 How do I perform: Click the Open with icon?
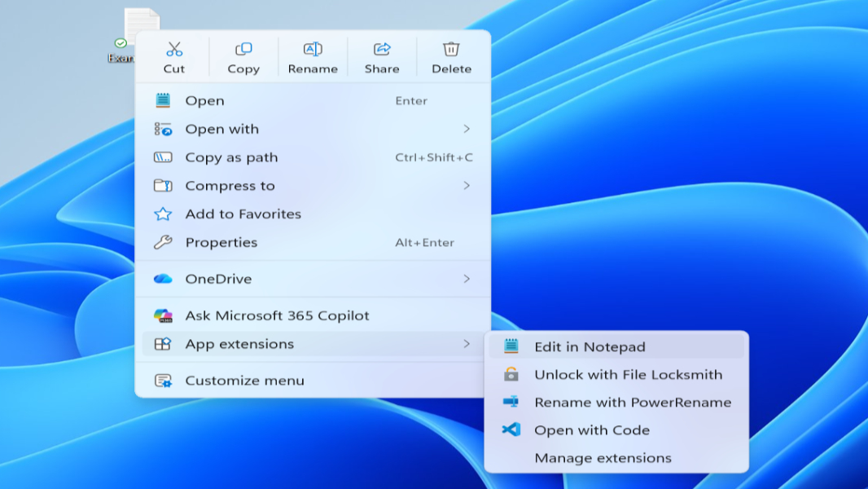[163, 129]
